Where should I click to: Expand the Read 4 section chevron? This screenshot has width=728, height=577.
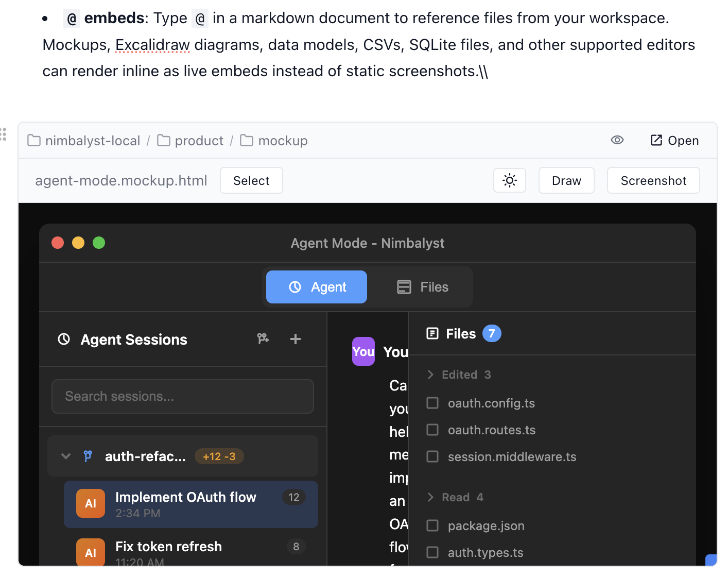click(x=430, y=497)
